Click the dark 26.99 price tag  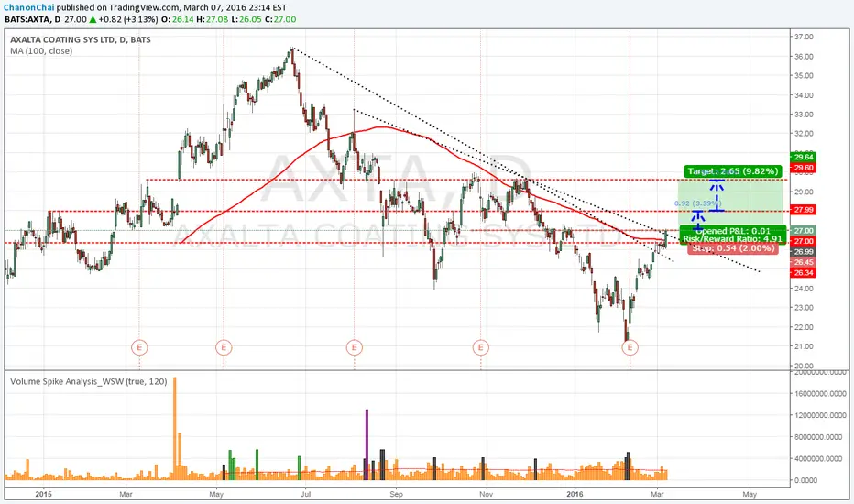coord(803,252)
